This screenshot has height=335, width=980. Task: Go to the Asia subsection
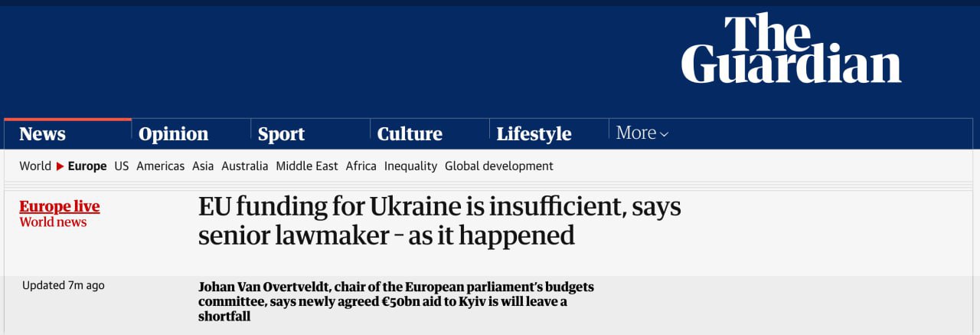pyautogui.click(x=203, y=166)
